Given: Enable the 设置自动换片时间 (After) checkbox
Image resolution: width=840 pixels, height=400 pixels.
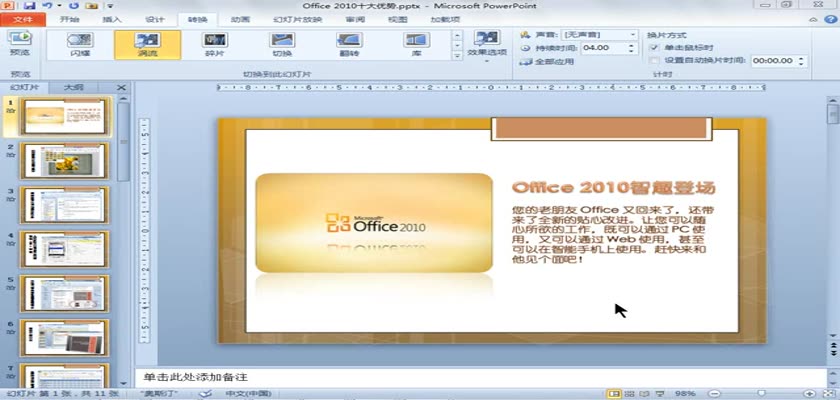Looking at the screenshot, I should tap(653, 61).
